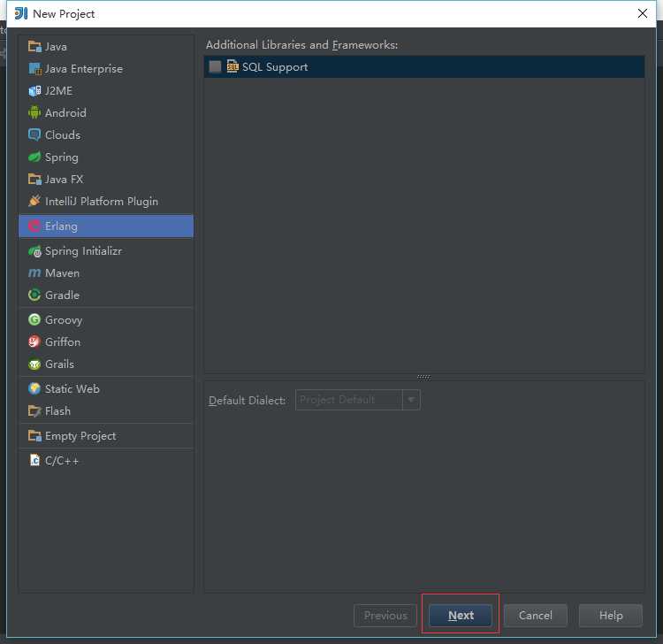The image size is (663, 644).
Task: Click the green Android robot icon
Action: [x=34, y=112]
